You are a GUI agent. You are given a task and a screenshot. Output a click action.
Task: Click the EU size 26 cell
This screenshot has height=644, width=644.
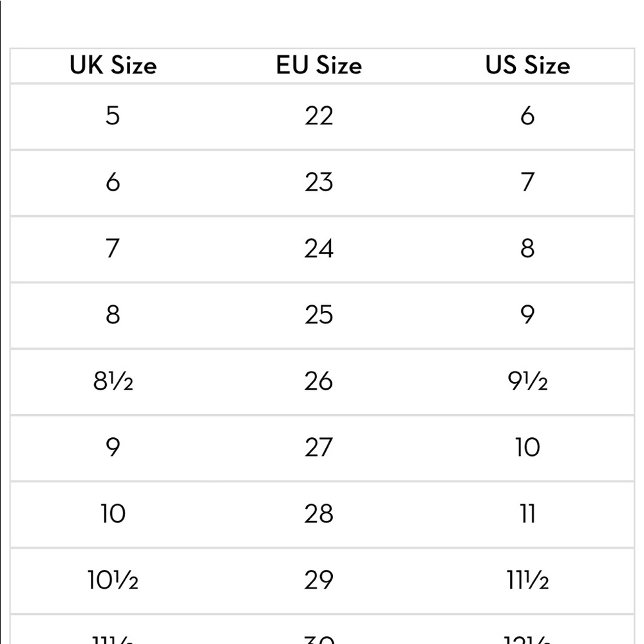[x=319, y=381]
